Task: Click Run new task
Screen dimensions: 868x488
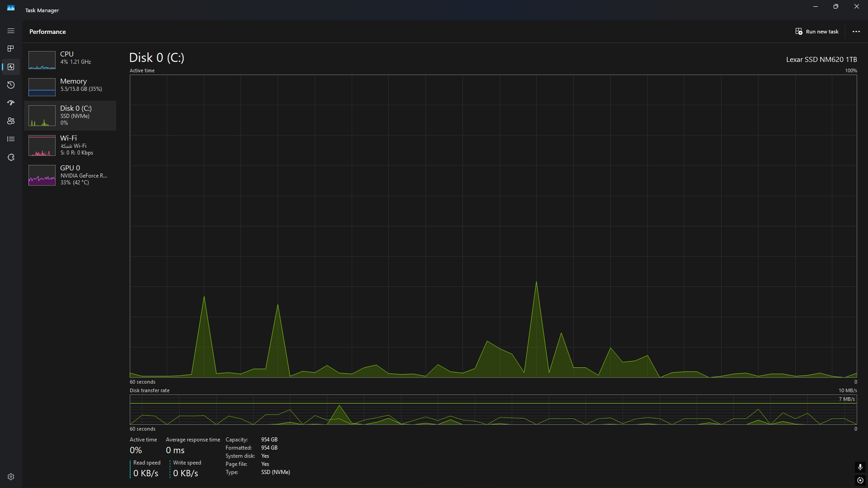Action: 817,32
